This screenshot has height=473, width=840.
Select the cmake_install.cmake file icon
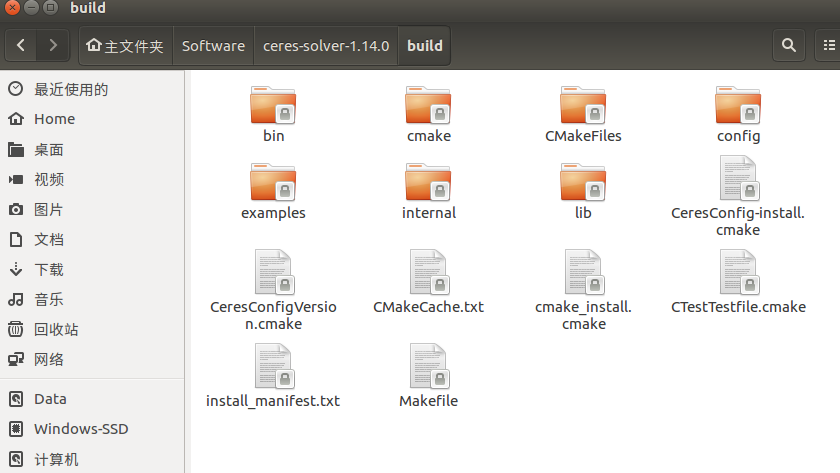(x=584, y=272)
